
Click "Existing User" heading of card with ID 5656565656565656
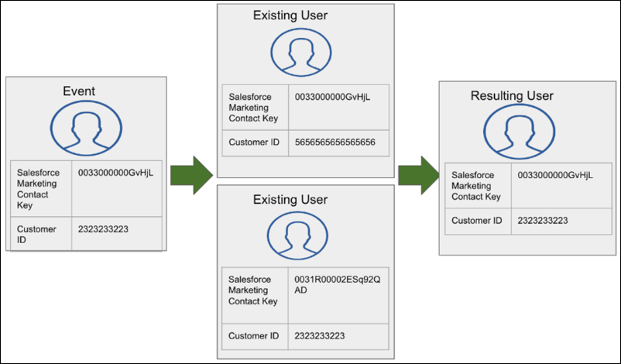[290, 15]
